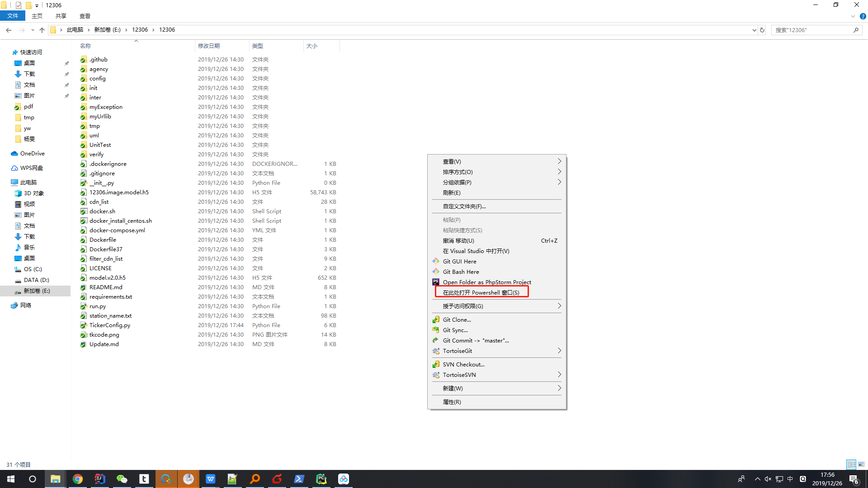Image resolution: width=868 pixels, height=488 pixels.
Task: Open Folder as PhpStorm Project
Action: tap(486, 282)
